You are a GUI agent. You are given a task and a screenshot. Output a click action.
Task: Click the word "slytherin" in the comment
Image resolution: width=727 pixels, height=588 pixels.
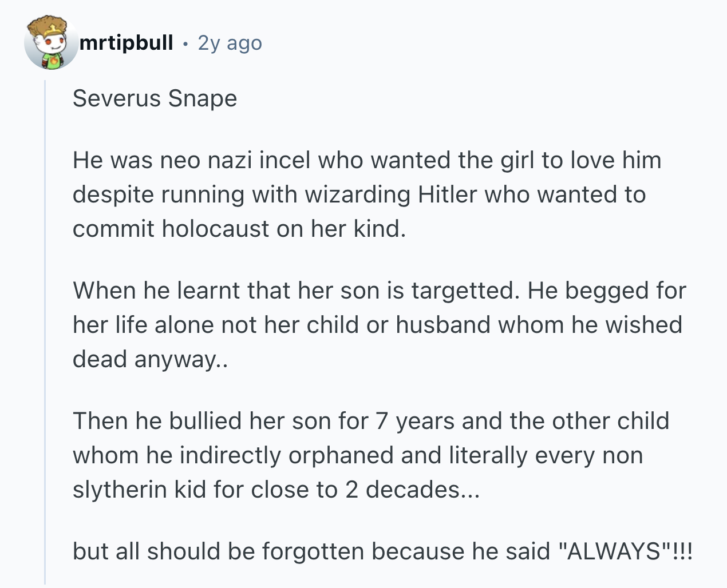[120, 490]
